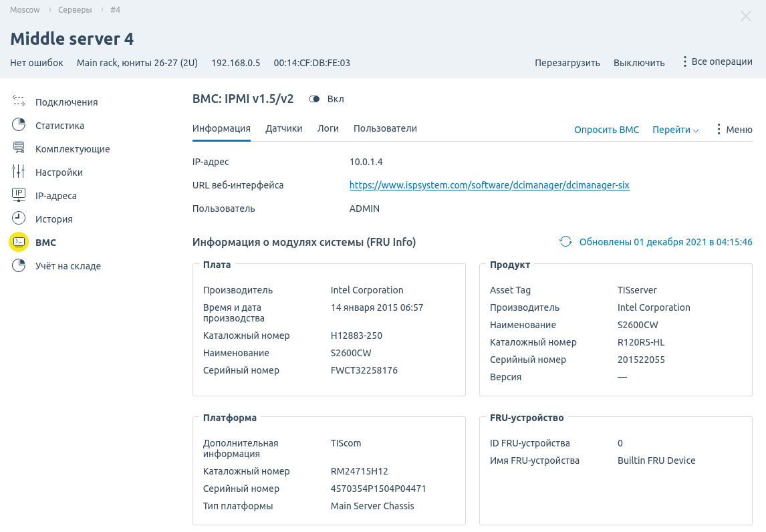
Task: Open Комплектующие in the sidebar
Action: click(72, 149)
